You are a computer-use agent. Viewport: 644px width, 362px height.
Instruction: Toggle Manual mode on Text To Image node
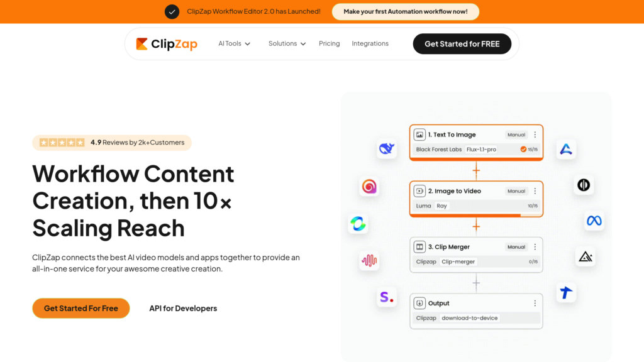[516, 134]
